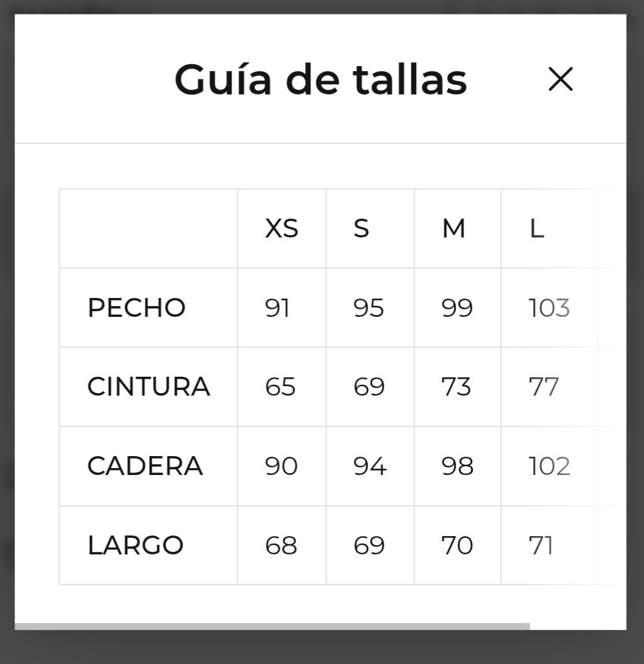Viewport: 644px width, 664px height.
Task: Close the Guía de tallas dialog
Action: [x=560, y=80]
